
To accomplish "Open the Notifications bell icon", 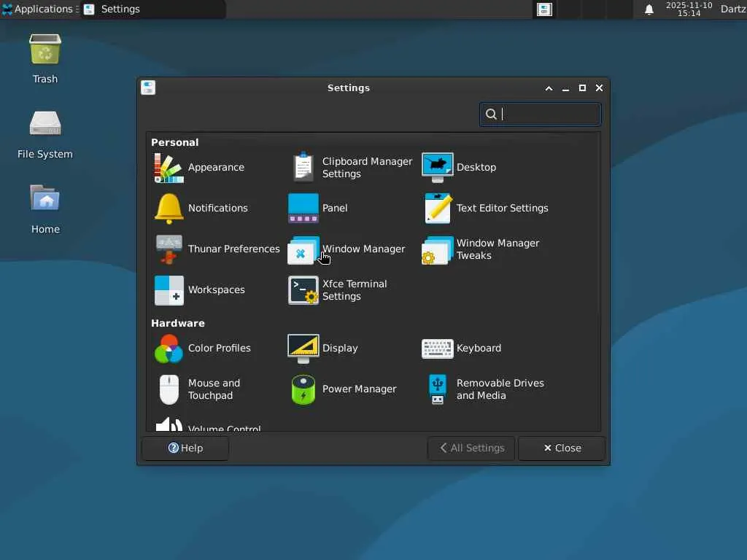I will click(169, 209).
